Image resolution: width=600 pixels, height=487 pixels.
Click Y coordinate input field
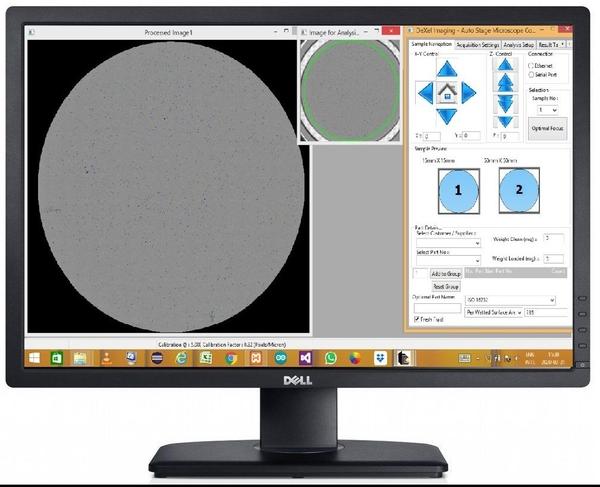(x=471, y=135)
